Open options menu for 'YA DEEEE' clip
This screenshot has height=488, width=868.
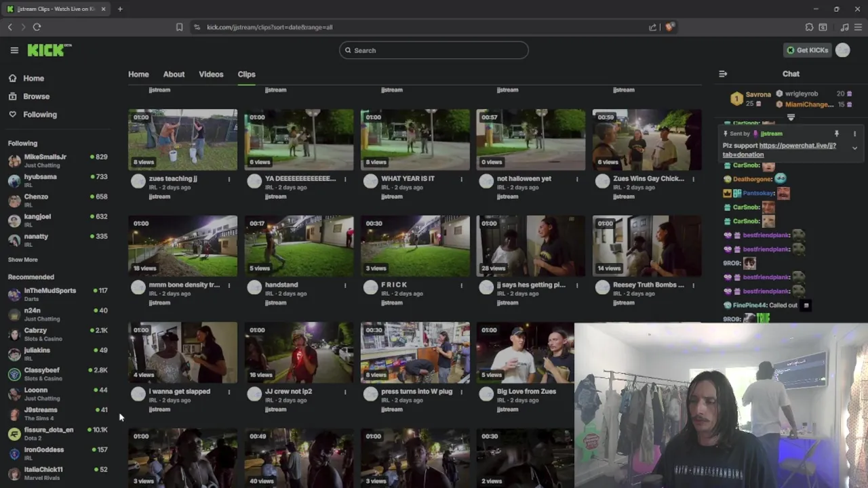tap(345, 180)
